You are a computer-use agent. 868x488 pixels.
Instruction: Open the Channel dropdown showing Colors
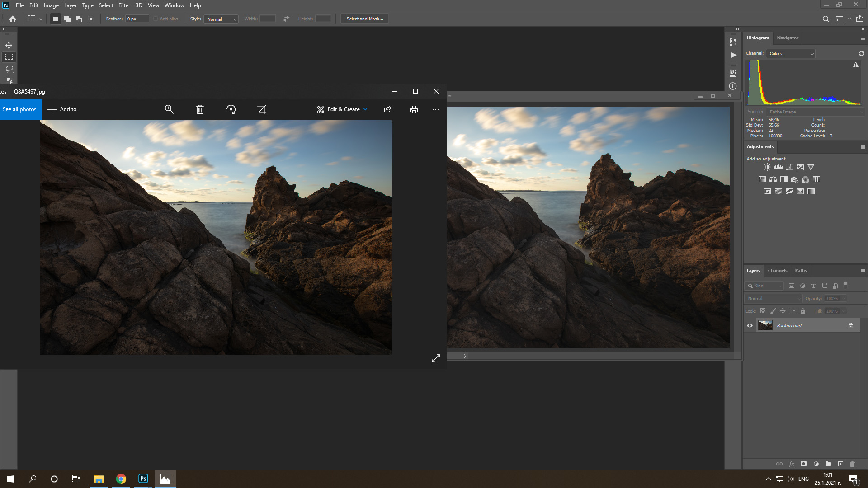(x=790, y=53)
